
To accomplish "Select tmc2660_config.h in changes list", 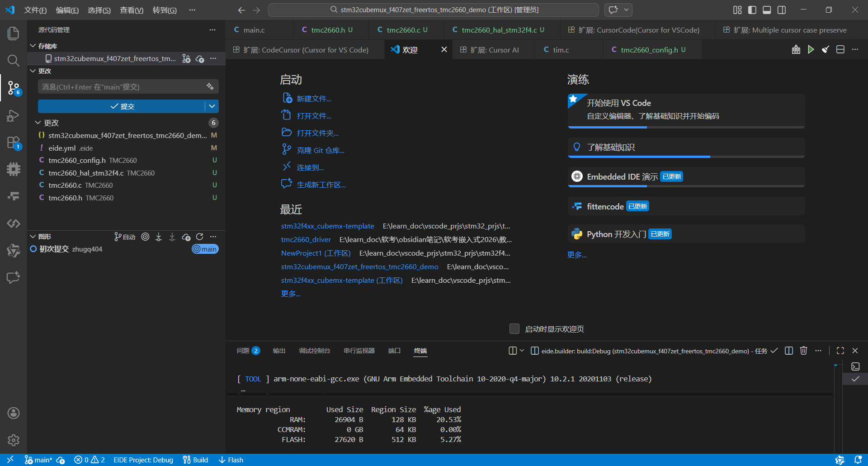I will point(127,160).
